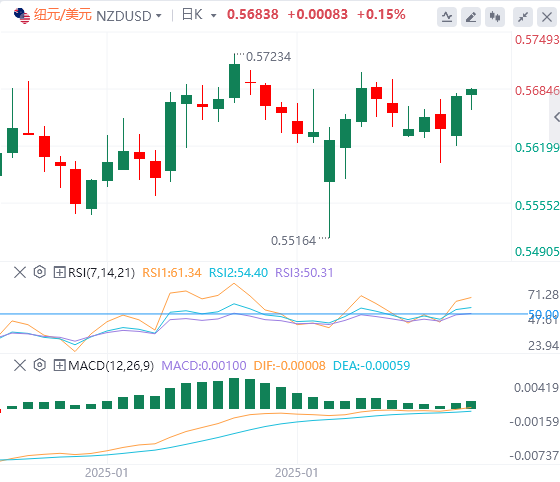Viewport: 560px width, 482px height.
Task: Select the candle at the 0.57234 high
Action: point(234,80)
